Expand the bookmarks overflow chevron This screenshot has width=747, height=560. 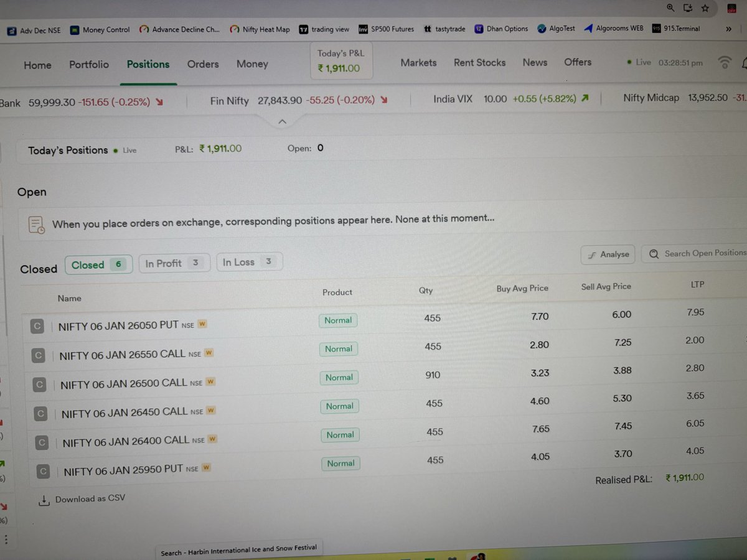pos(729,29)
